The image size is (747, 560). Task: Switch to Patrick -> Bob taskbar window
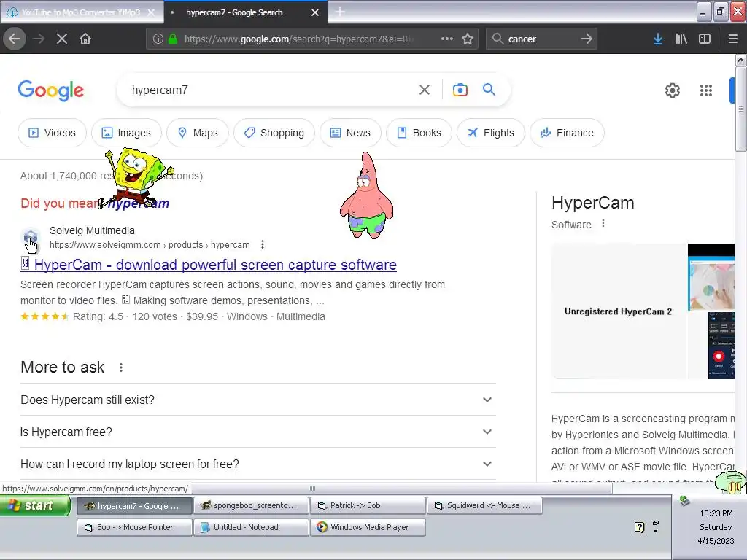click(368, 506)
